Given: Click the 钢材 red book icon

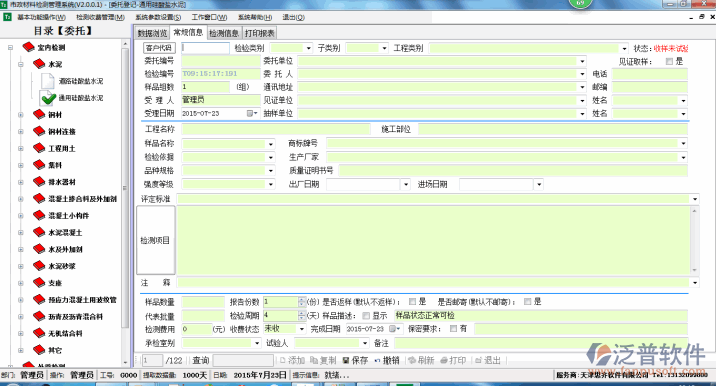Looking at the screenshot, I should (x=39, y=115).
